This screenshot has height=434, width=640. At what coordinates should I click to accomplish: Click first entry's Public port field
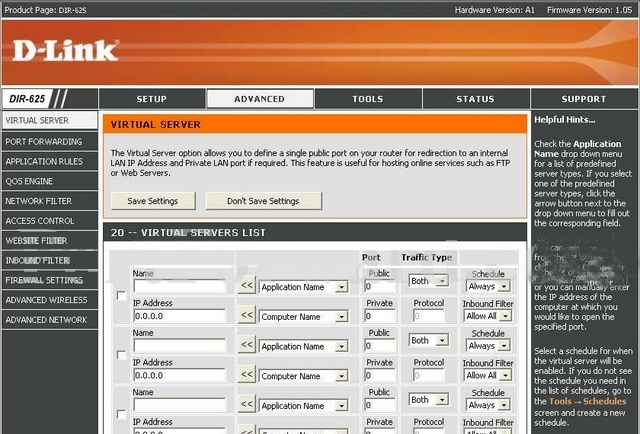pos(380,286)
